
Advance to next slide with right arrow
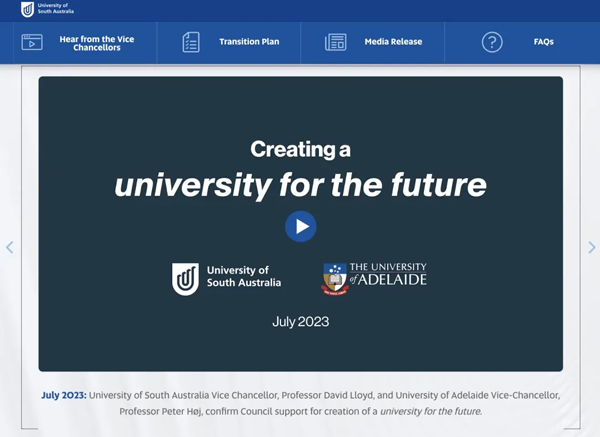pyautogui.click(x=591, y=247)
